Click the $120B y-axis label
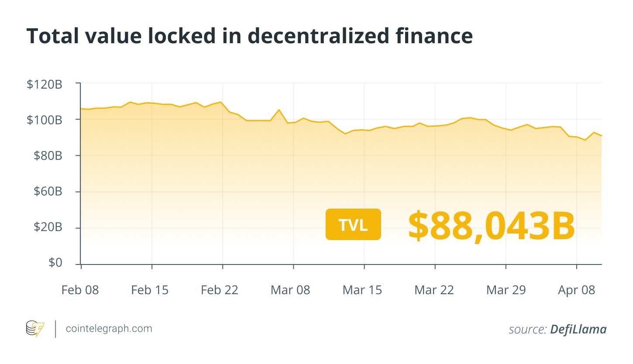633x364 pixels. pyautogui.click(x=44, y=84)
